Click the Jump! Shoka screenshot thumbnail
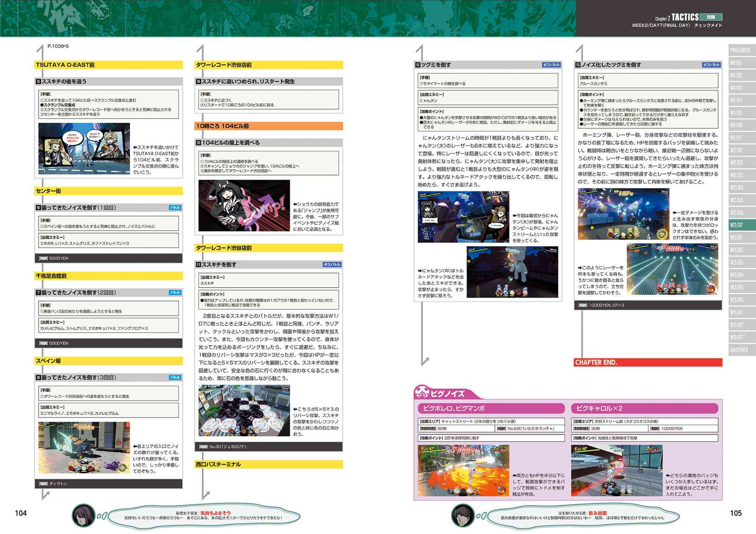 click(244, 206)
